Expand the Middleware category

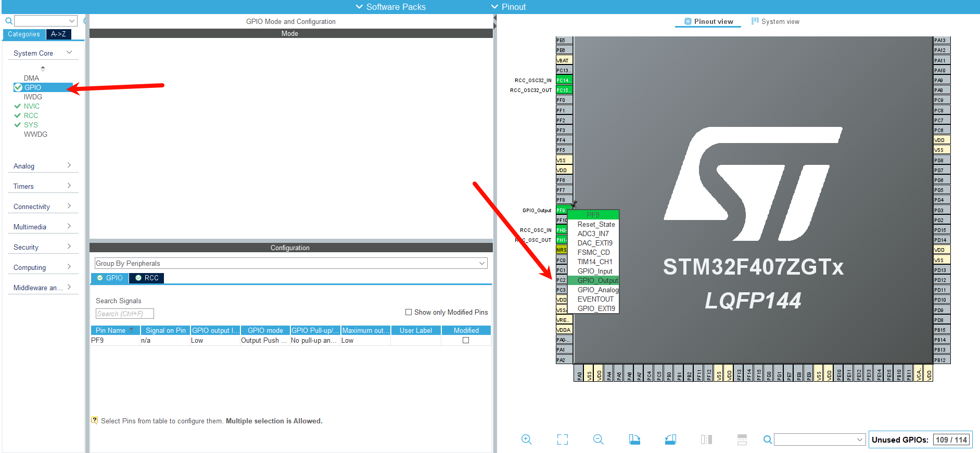click(43, 288)
